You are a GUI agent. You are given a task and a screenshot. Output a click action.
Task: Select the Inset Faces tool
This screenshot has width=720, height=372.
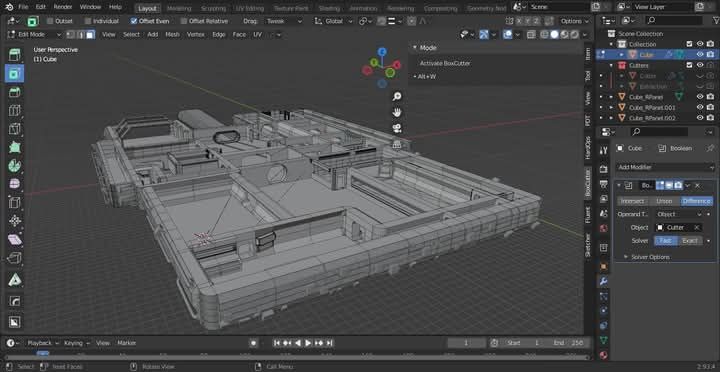tap(15, 73)
